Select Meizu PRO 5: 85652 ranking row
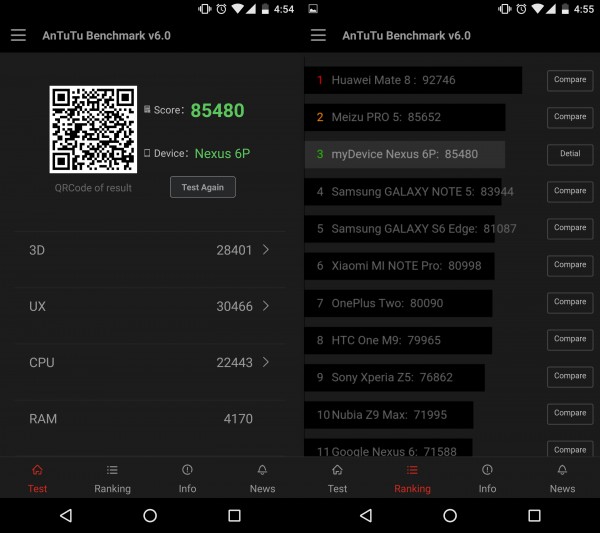600x533 pixels. 405,117
